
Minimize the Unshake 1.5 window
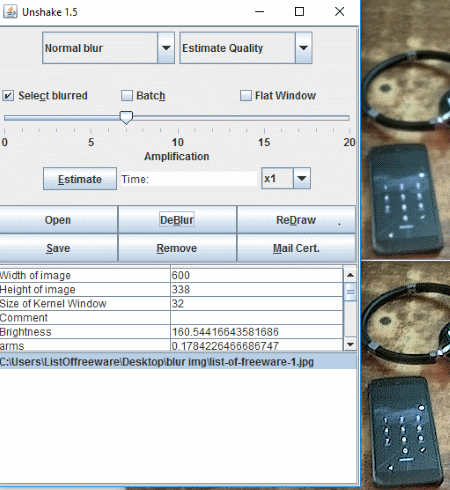coord(259,12)
